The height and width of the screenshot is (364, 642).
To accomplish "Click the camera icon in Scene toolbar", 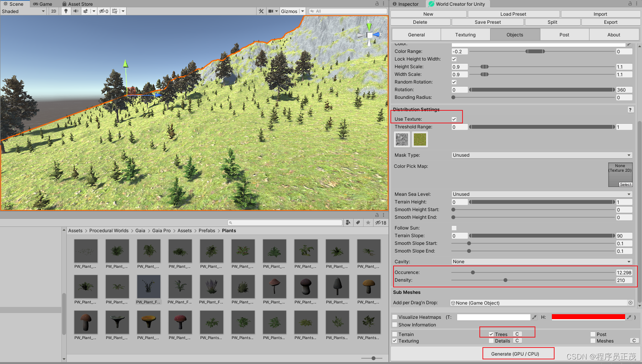I will [271, 11].
